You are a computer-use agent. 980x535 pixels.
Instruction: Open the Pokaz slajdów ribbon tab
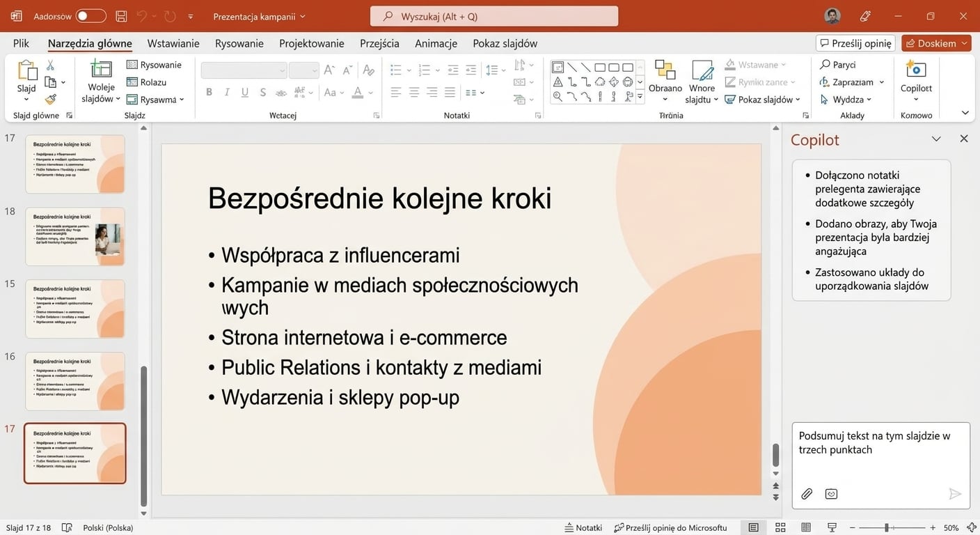point(505,43)
